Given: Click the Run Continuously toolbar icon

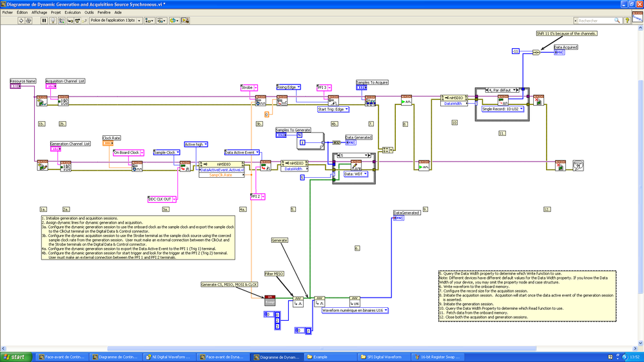Looking at the screenshot, I should [29, 21].
